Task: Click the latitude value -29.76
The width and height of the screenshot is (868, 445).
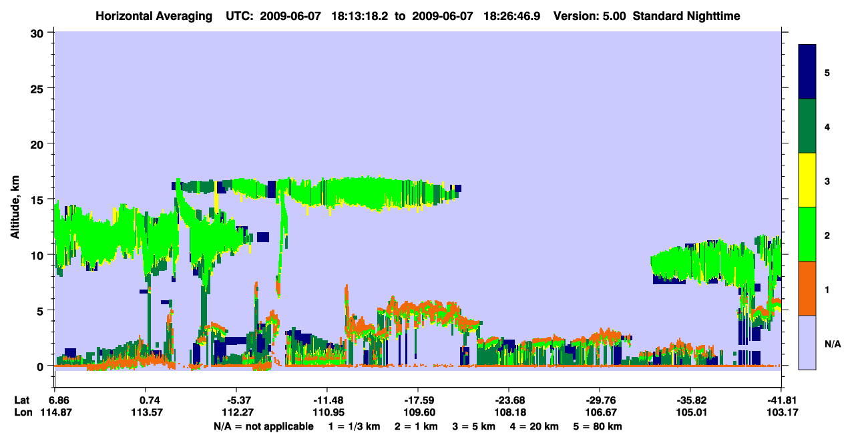Action: tap(600, 400)
